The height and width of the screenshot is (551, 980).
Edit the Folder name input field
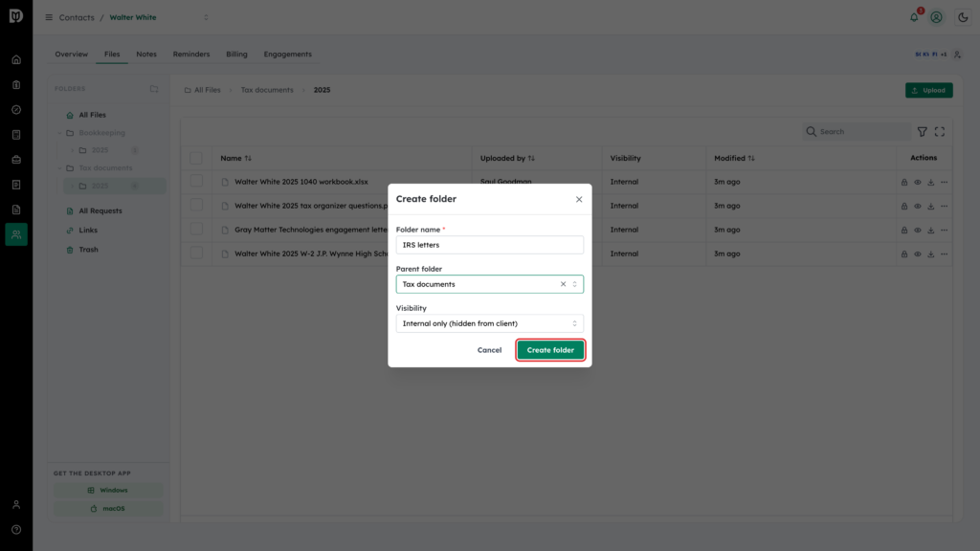click(489, 245)
